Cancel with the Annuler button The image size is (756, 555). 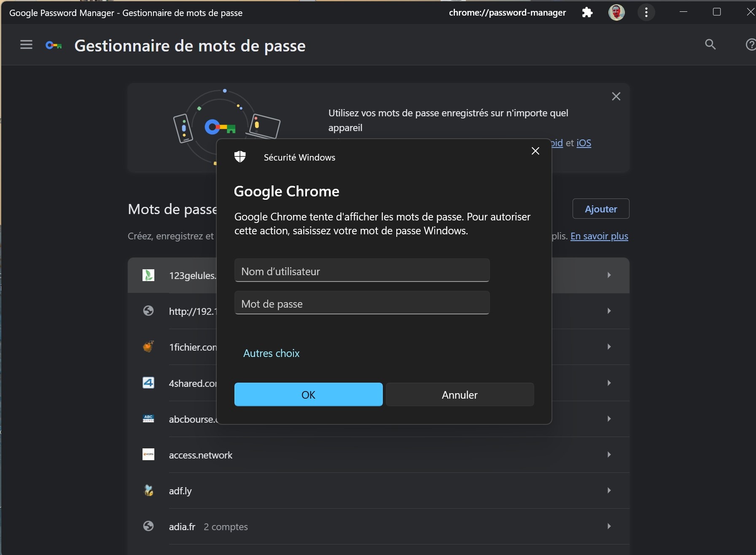[x=460, y=394]
